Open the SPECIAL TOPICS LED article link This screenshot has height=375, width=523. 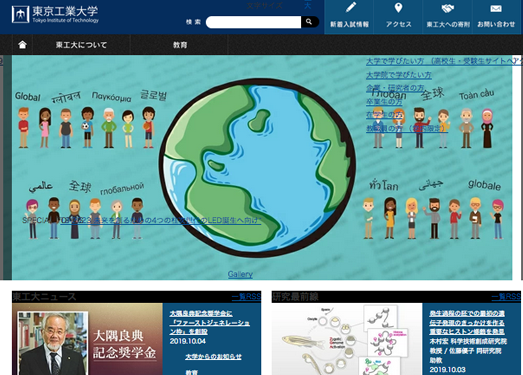[x=160, y=220]
